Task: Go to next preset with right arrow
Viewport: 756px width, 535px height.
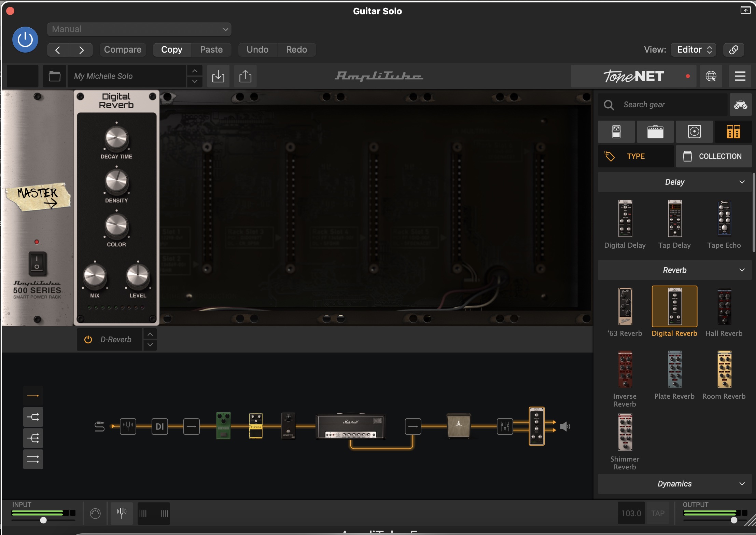Action: [81, 50]
